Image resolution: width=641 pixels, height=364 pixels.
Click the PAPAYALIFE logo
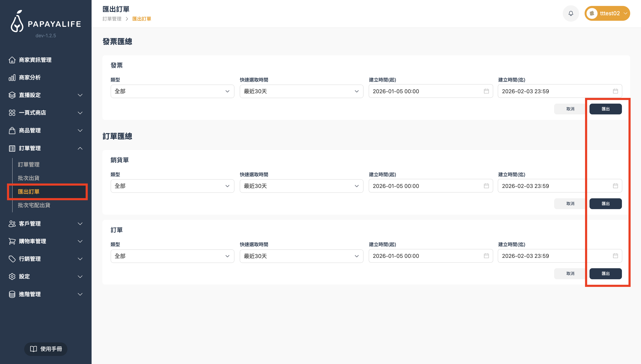click(46, 22)
